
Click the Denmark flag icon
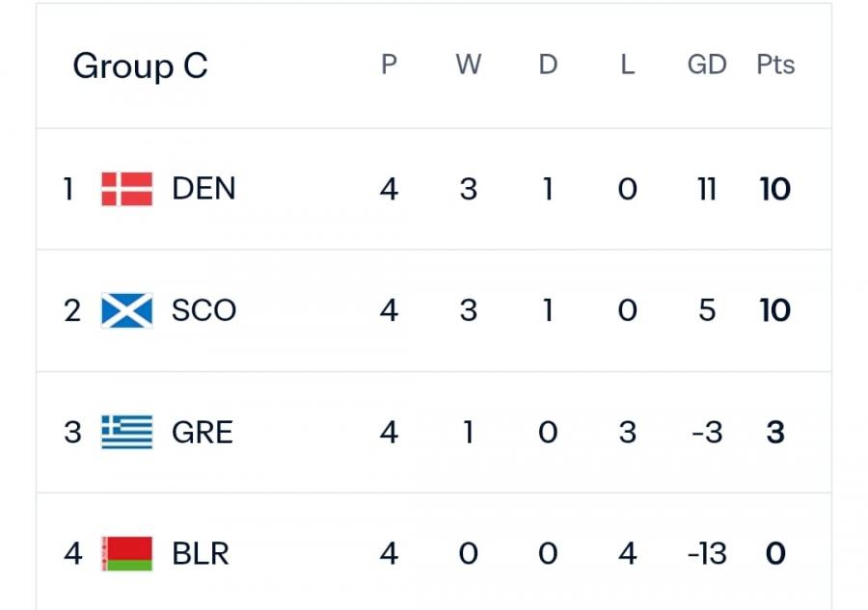pyautogui.click(x=126, y=189)
